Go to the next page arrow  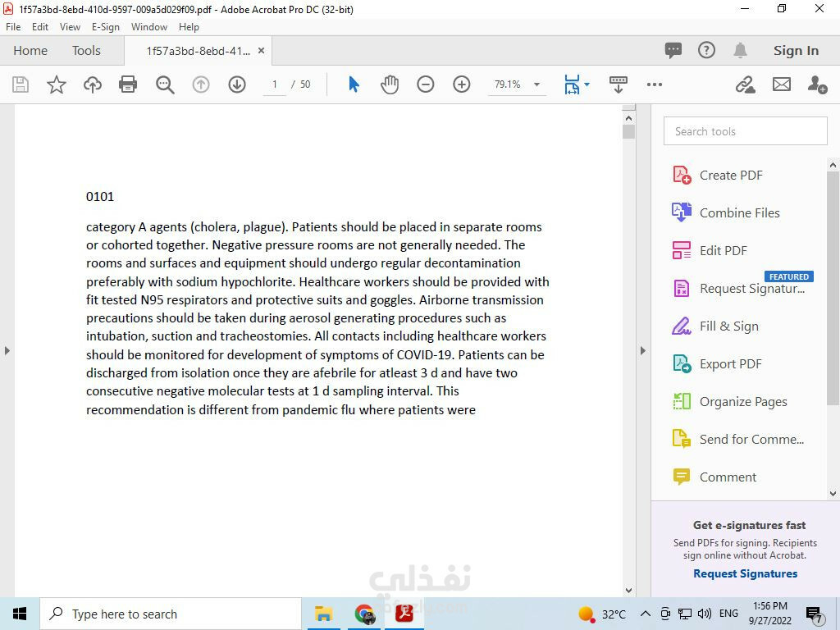point(237,84)
